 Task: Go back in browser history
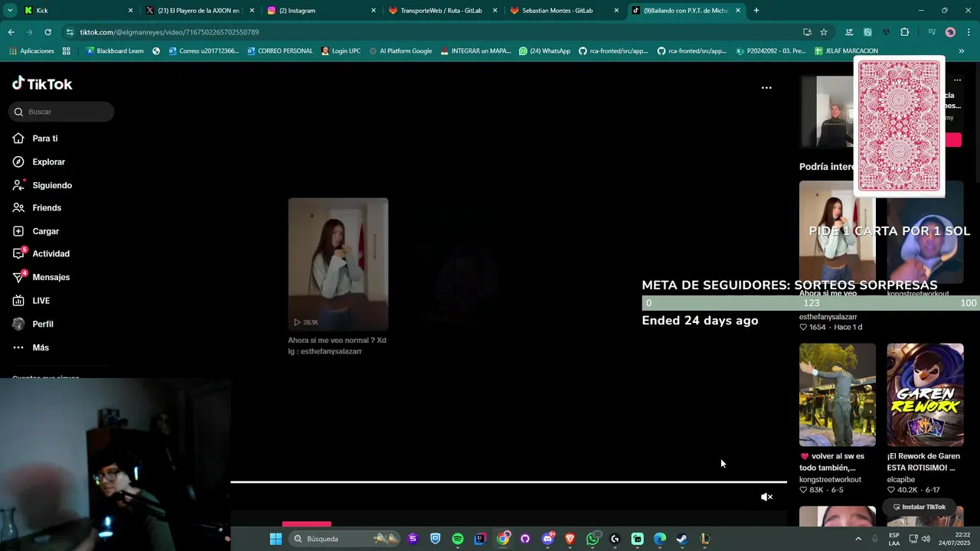click(x=11, y=32)
